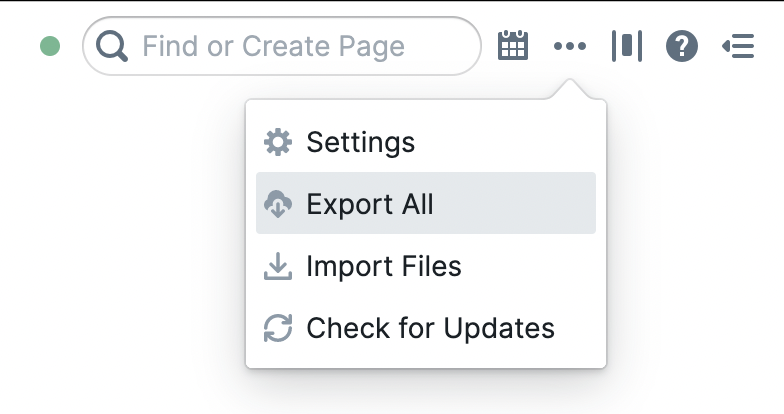The image size is (784, 414).
Task: Open the help question mark icon
Action: [682, 46]
